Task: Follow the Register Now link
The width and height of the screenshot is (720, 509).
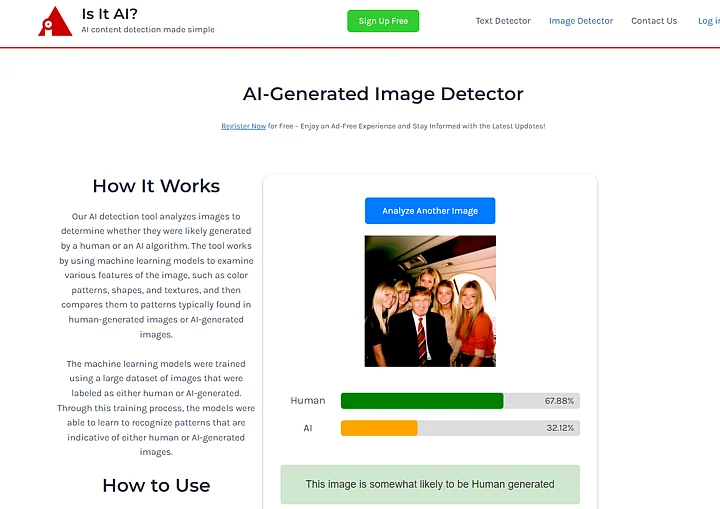Action: [x=243, y=126]
